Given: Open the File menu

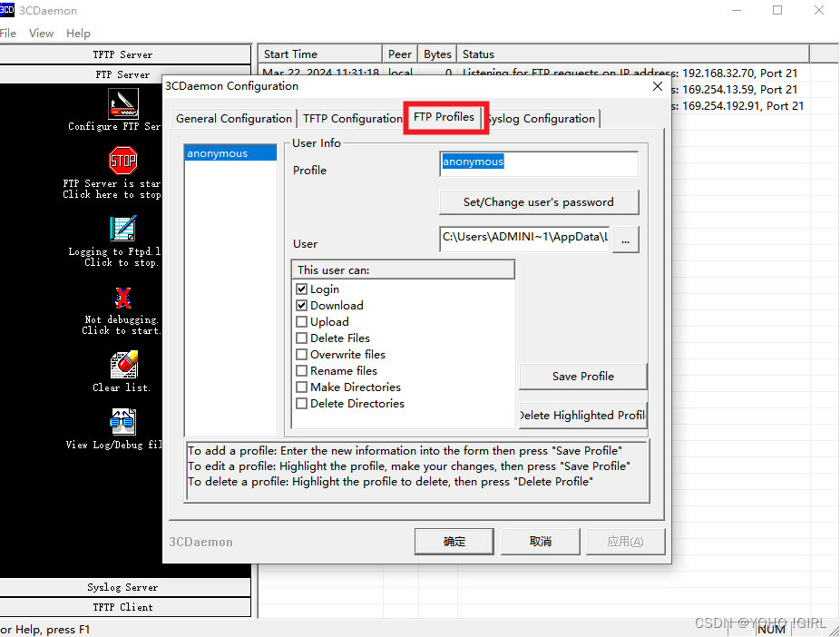Looking at the screenshot, I should click(x=7, y=34).
